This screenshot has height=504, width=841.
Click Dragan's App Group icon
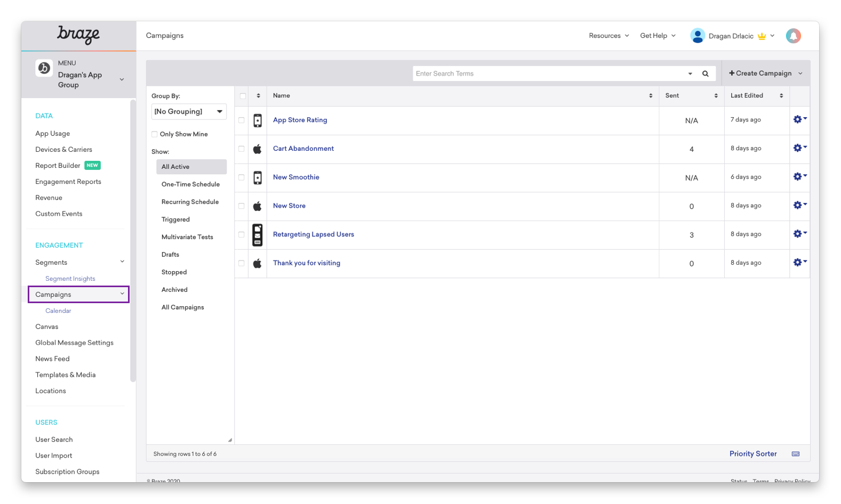44,68
